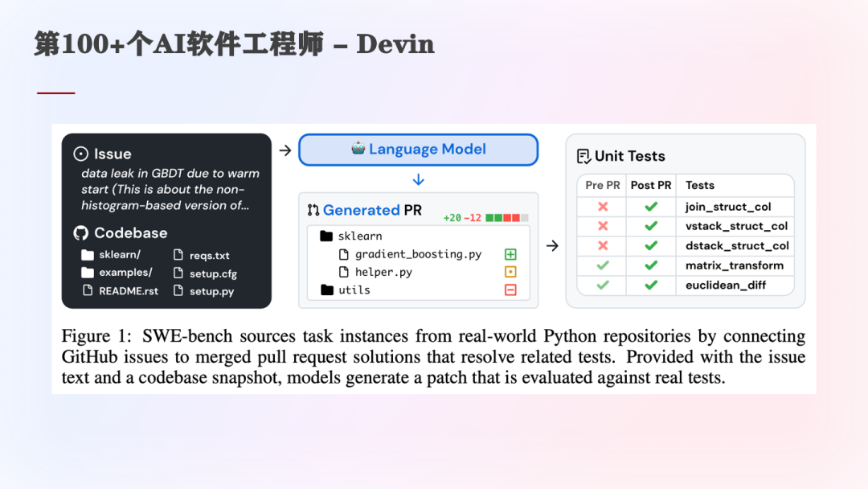This screenshot has height=489, width=868.
Task: Select the Pre PR column header
Action: tap(602, 186)
